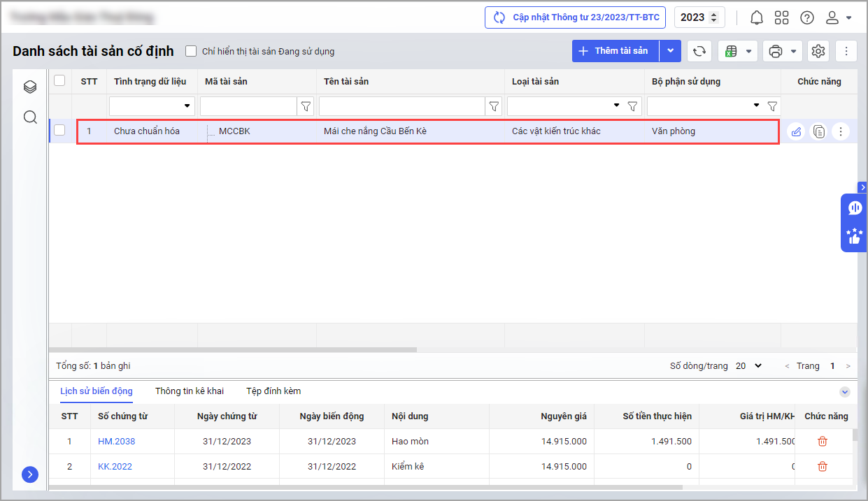Screen dimensions: 868x501
Task: Switch to 'Tệp đính kèm' tab
Action: click(x=273, y=391)
